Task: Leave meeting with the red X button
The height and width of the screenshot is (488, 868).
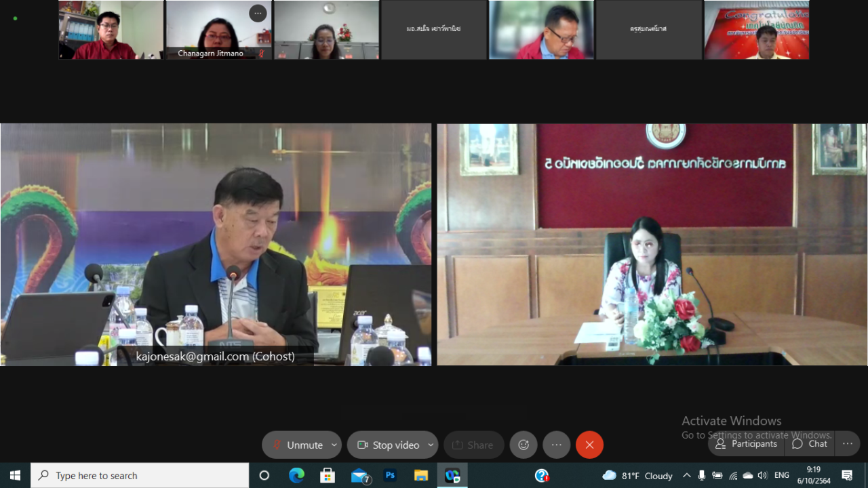Action: coord(589,445)
